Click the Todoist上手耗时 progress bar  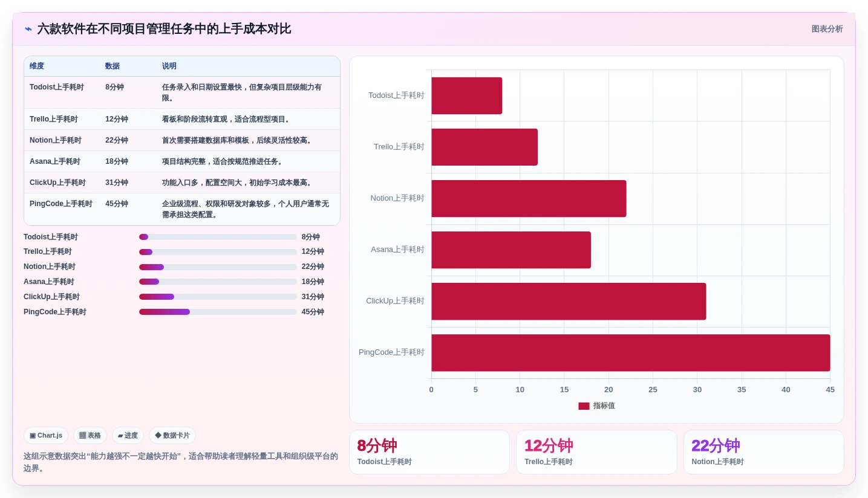coord(218,237)
